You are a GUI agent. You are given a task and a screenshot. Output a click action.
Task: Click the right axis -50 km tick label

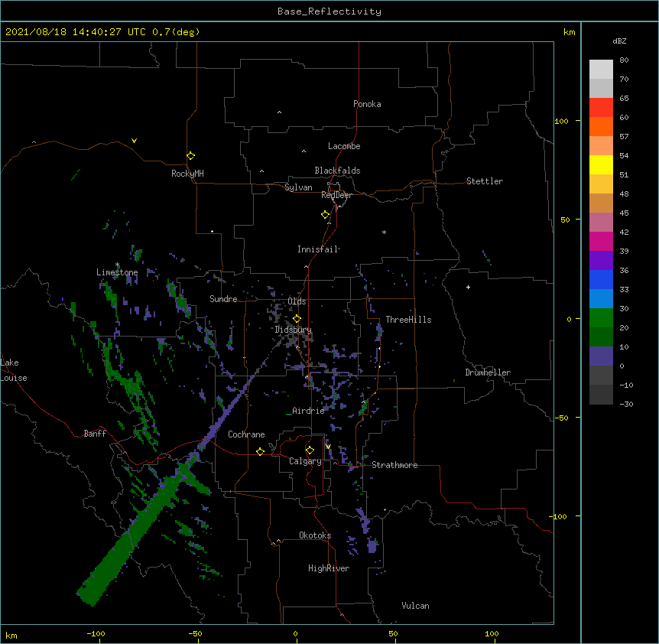point(561,418)
